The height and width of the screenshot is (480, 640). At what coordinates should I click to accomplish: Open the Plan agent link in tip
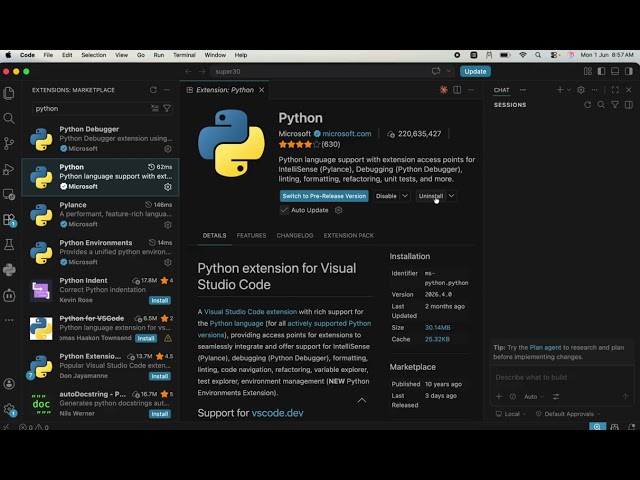point(545,347)
